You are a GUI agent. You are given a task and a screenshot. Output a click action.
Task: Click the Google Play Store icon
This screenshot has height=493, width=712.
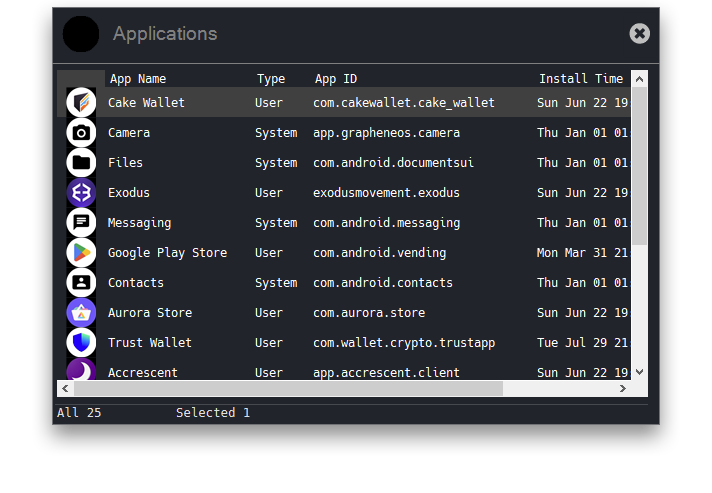click(x=81, y=252)
